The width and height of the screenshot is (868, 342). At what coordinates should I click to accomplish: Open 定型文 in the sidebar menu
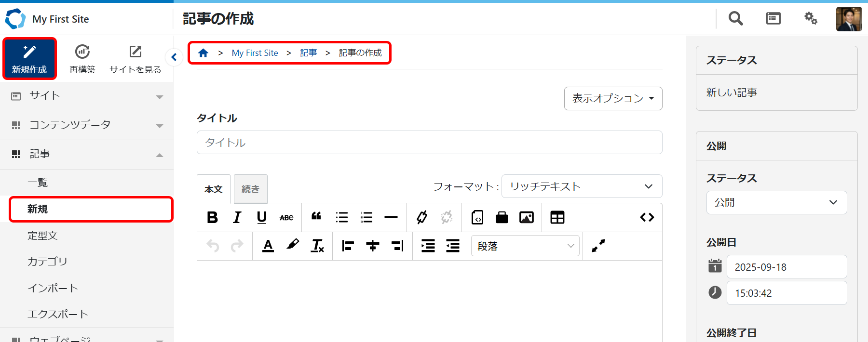pos(42,236)
